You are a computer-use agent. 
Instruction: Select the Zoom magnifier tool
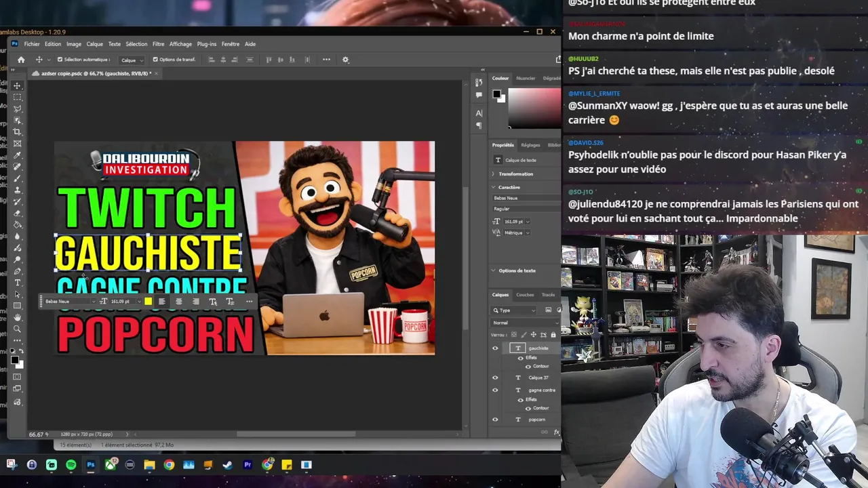click(x=18, y=329)
